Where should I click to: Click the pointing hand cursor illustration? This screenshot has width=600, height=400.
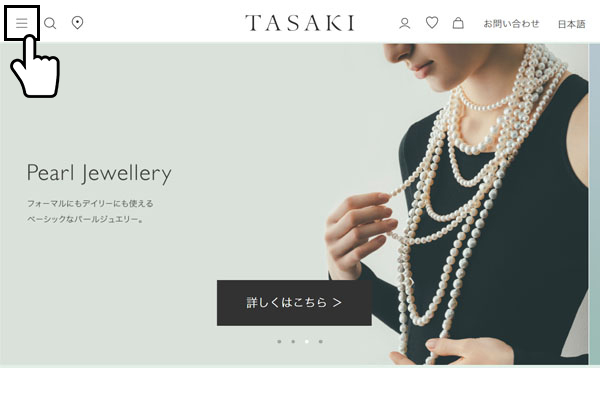tap(35, 66)
